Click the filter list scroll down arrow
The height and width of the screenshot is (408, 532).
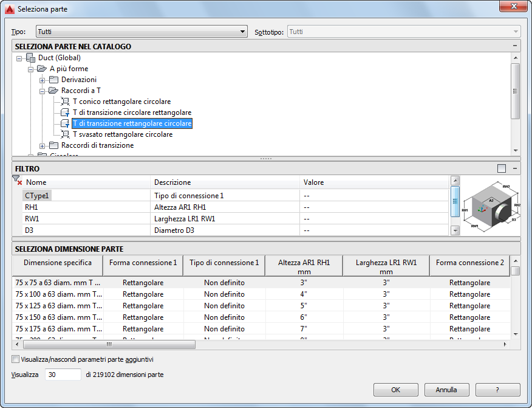tap(455, 230)
